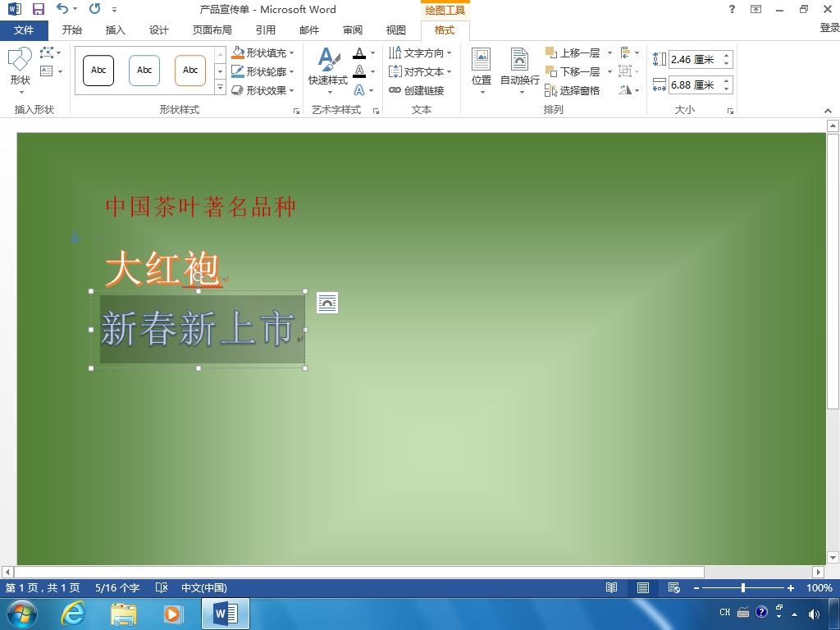This screenshot has height=630, width=840.
Task: Switch to the Insert (插入) tab
Action: click(x=115, y=30)
